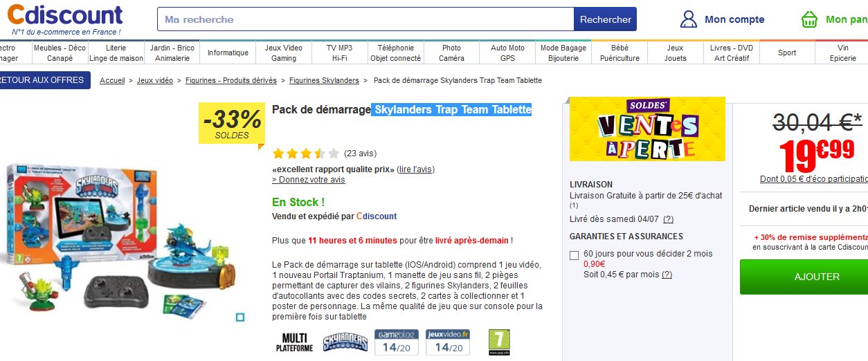Tick the 60 jours guarantee checkbox
The width and height of the screenshot is (868, 361).
pos(574,255)
